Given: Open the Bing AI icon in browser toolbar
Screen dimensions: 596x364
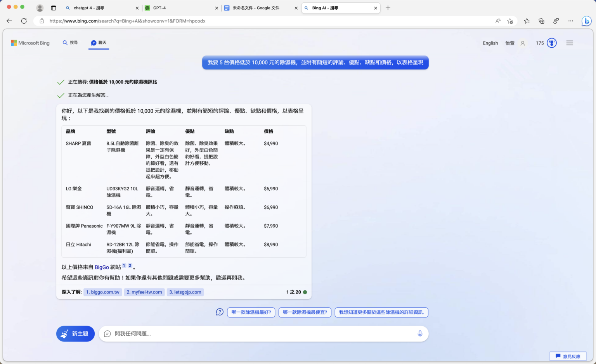Looking at the screenshot, I should coord(586,21).
